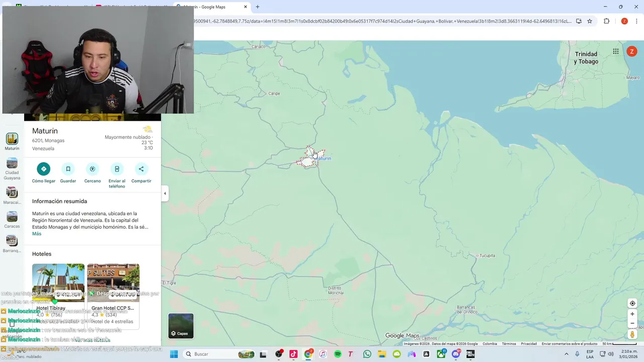
Task: Show my location on the map
Action: (632, 303)
